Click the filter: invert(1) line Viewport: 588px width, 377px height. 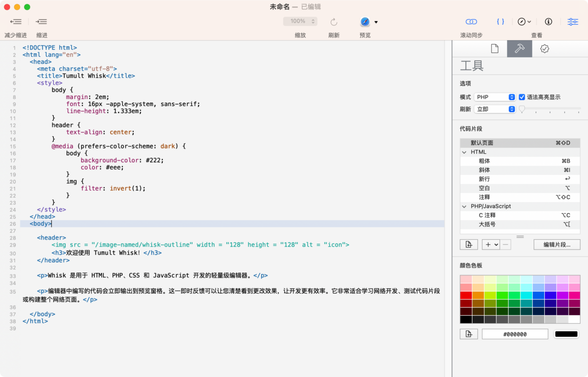coord(113,188)
